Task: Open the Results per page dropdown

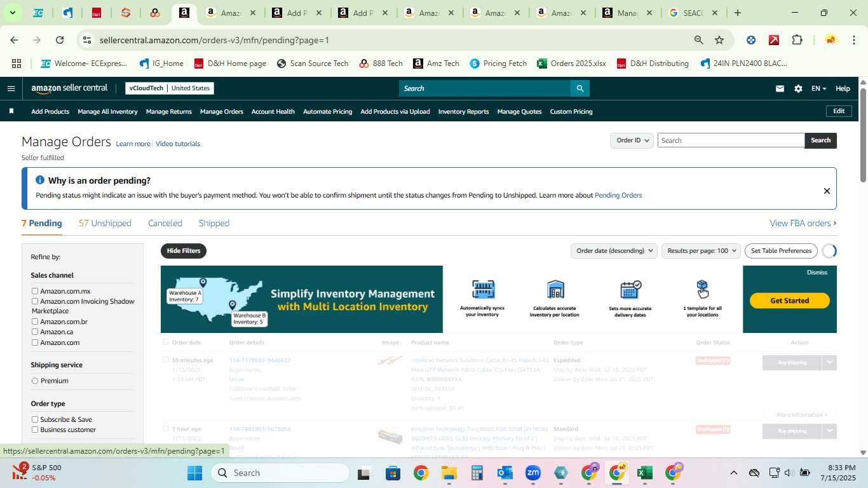Action: click(701, 251)
